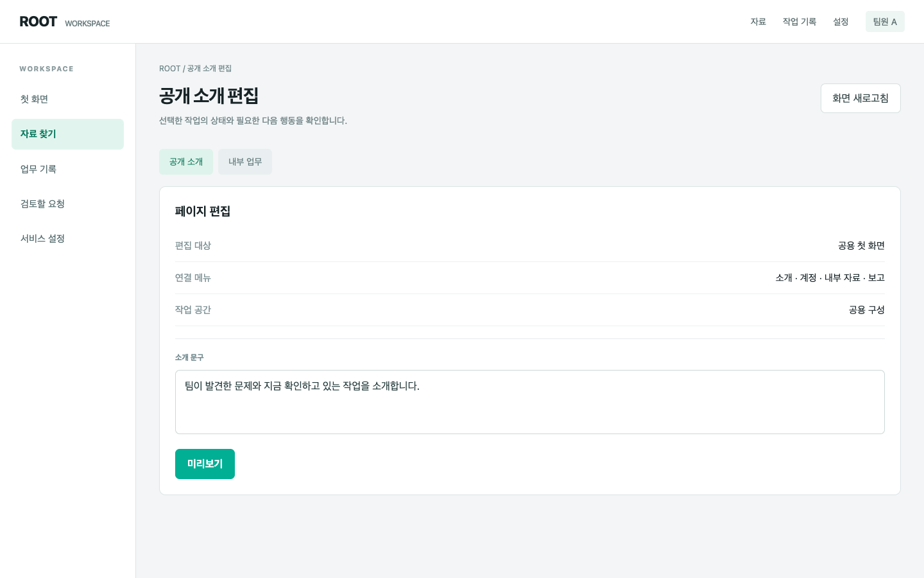Click the ROOT / 공개 소개 편집 breadcrumb
The image size is (924, 578).
coord(196,69)
